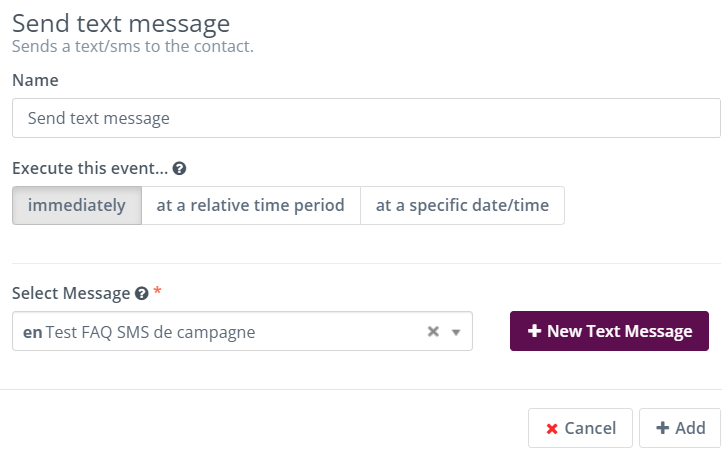Screen dimensions: 722x452
Task: Add the event with the Add button
Action: [x=680, y=428]
